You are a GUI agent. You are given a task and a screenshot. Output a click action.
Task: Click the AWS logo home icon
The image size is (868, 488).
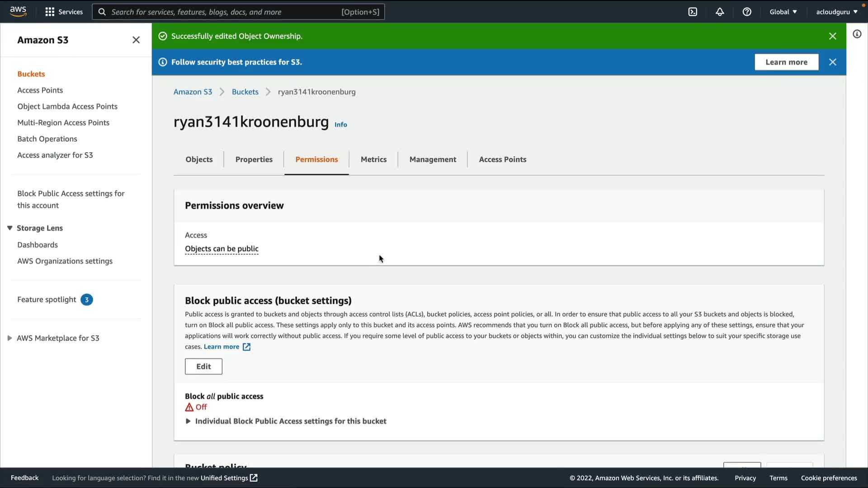click(x=18, y=11)
